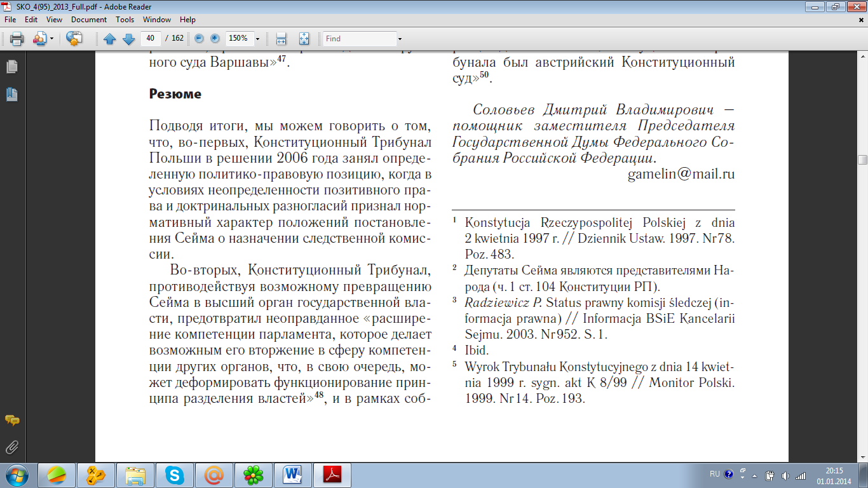Click the network signal tray icon
This screenshot has width=868, height=488.
[x=800, y=475]
